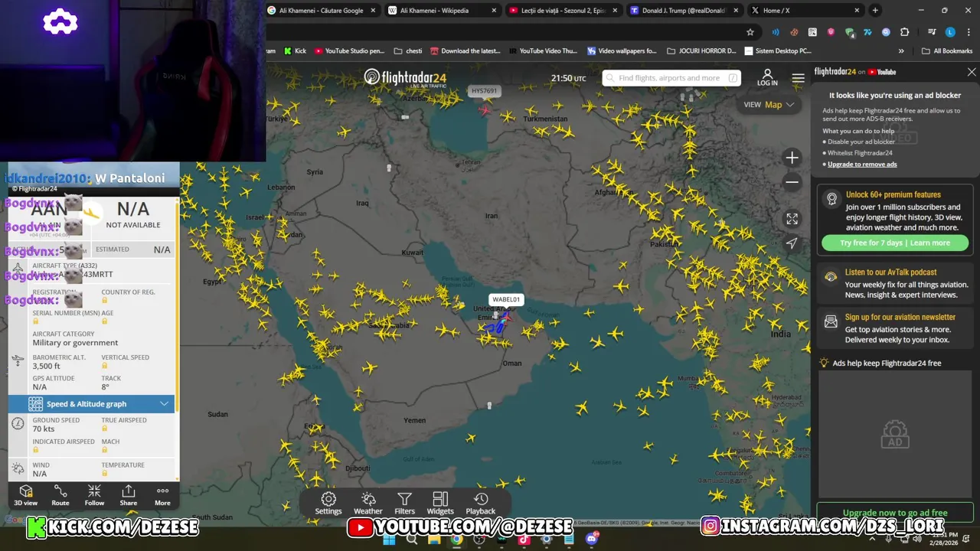This screenshot has width=980, height=551.
Task: Open More options for the flight
Action: point(162,495)
